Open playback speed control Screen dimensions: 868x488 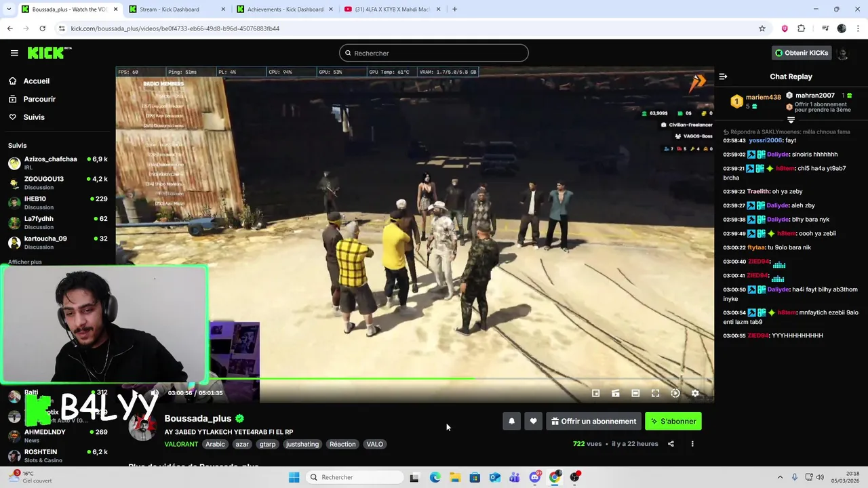point(675,393)
